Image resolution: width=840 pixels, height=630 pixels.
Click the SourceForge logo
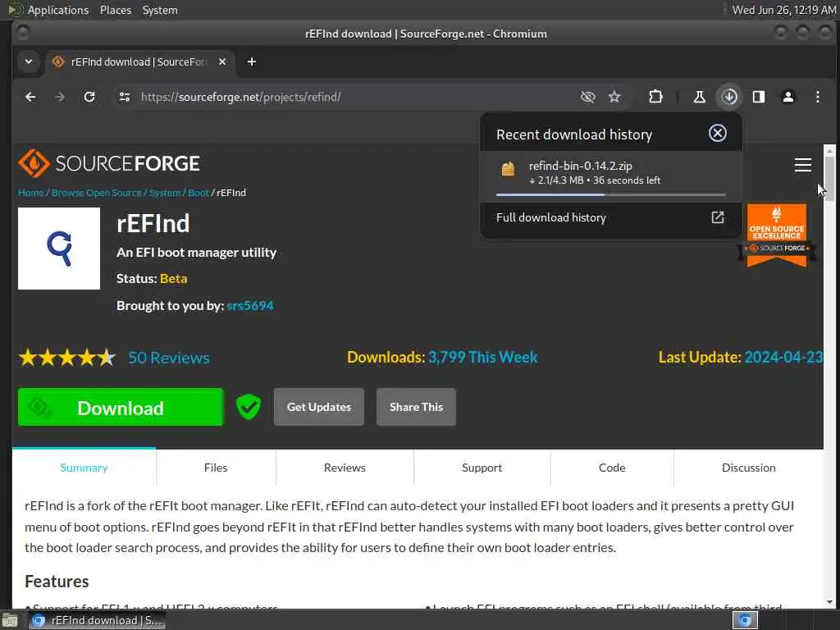coord(109,163)
